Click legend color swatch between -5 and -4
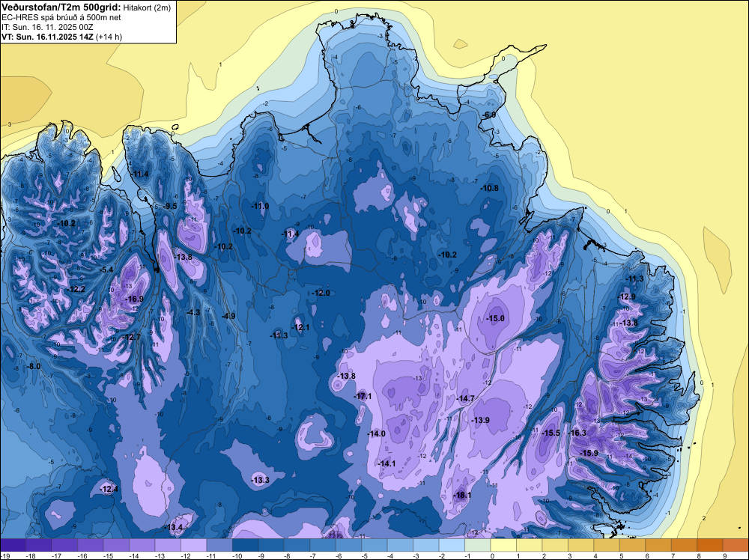 (x=374, y=545)
